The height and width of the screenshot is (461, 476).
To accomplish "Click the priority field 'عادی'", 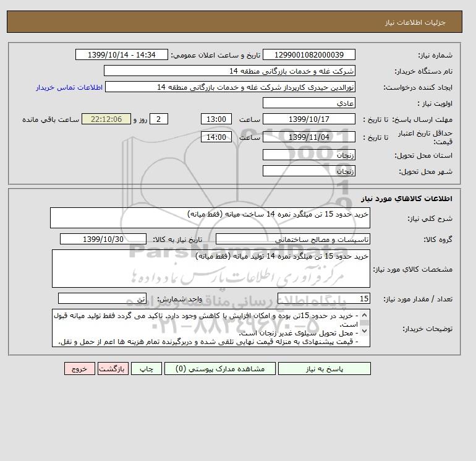I will coord(309,103).
